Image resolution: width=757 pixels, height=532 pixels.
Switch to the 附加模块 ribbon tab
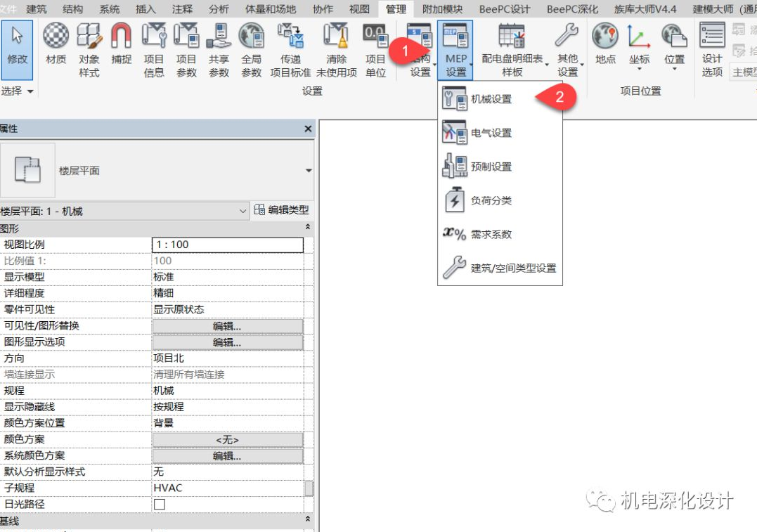click(442, 8)
